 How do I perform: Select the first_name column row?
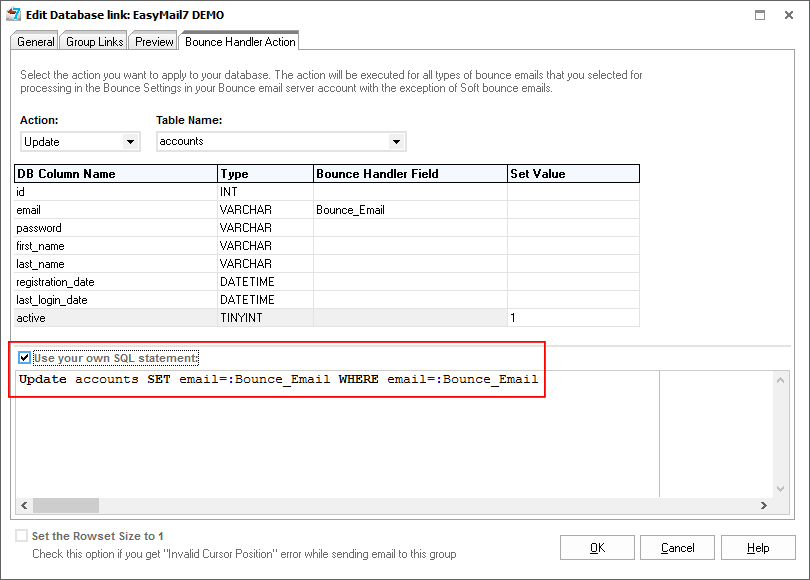(x=326, y=246)
